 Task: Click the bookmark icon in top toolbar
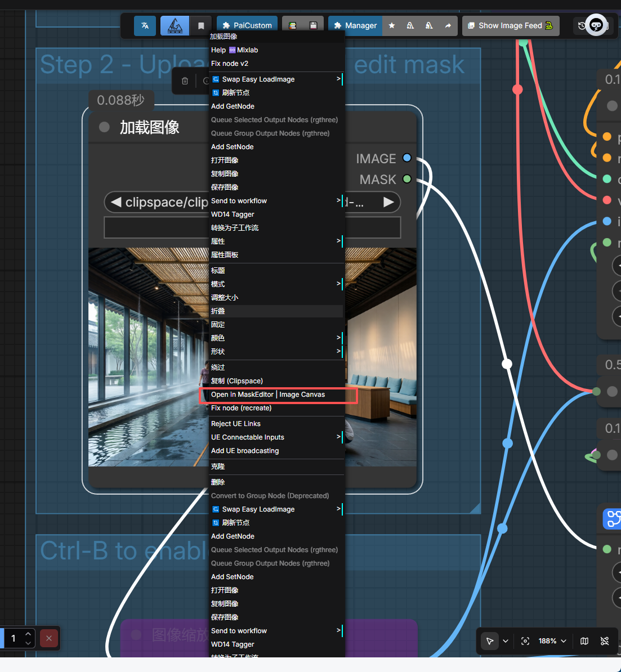pyautogui.click(x=200, y=26)
